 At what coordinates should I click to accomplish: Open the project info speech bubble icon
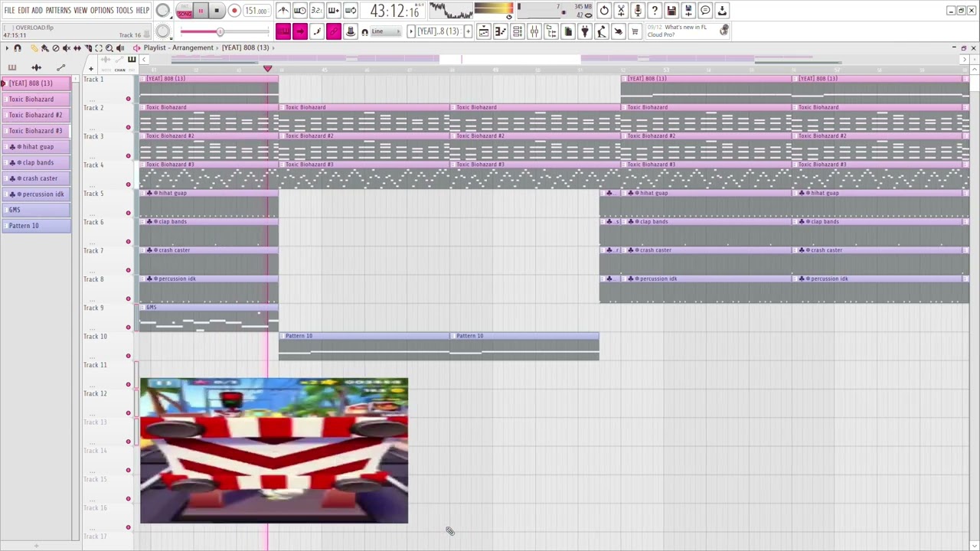click(705, 11)
